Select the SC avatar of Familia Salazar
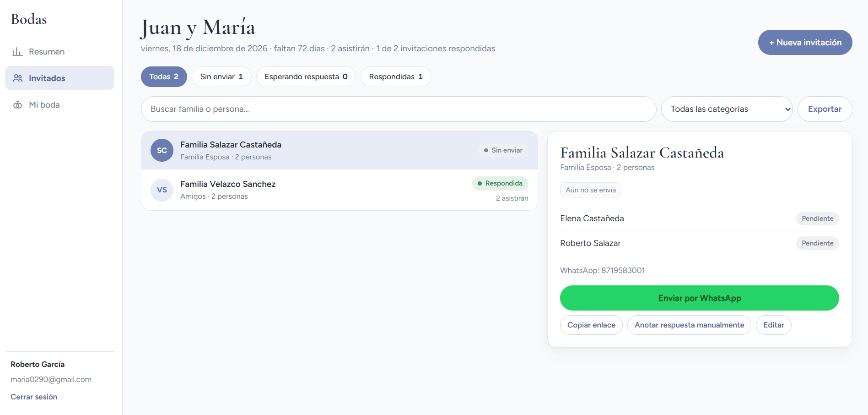 pyautogui.click(x=162, y=150)
